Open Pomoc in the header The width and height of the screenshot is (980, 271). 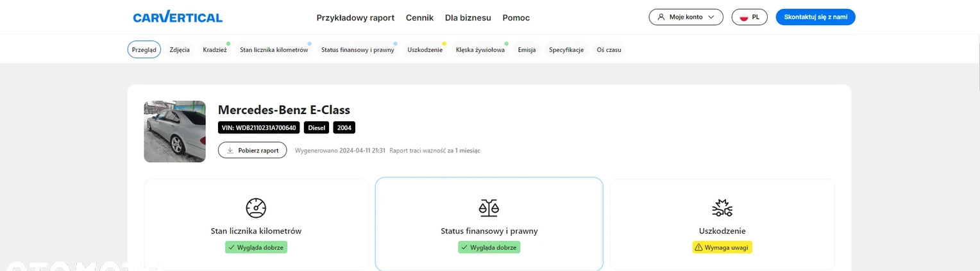(516, 18)
